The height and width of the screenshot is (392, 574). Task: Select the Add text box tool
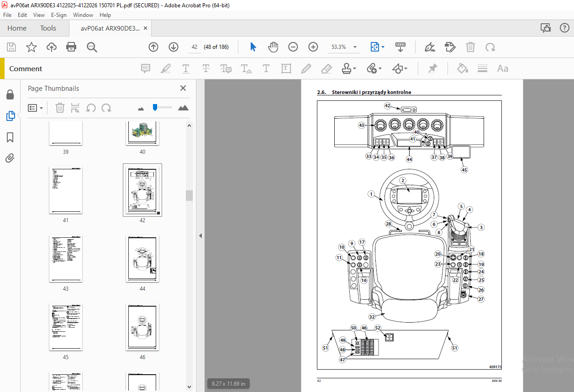click(286, 69)
